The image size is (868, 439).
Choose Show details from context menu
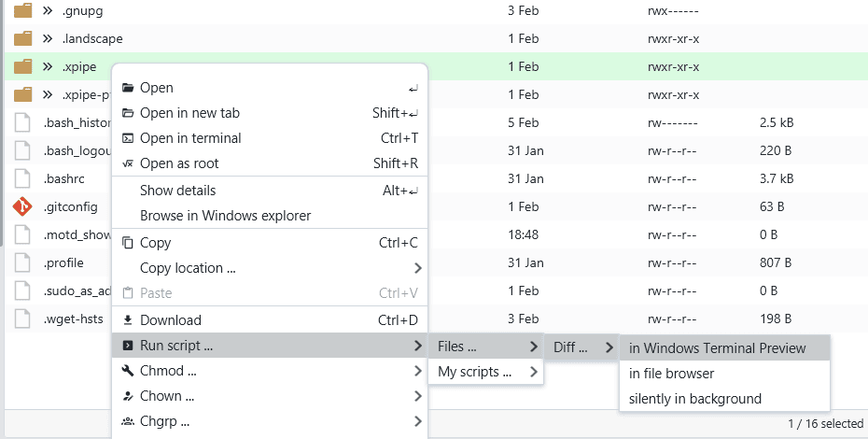click(177, 191)
